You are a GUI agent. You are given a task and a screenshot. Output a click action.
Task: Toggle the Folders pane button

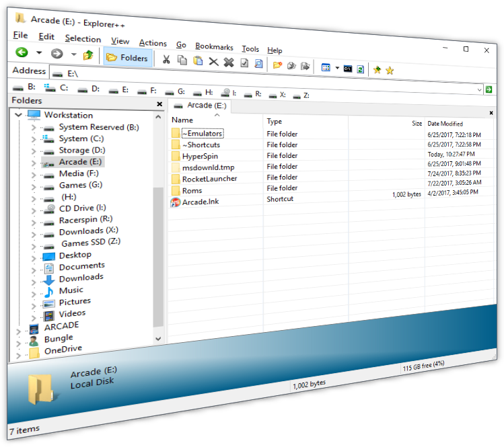[x=128, y=58]
